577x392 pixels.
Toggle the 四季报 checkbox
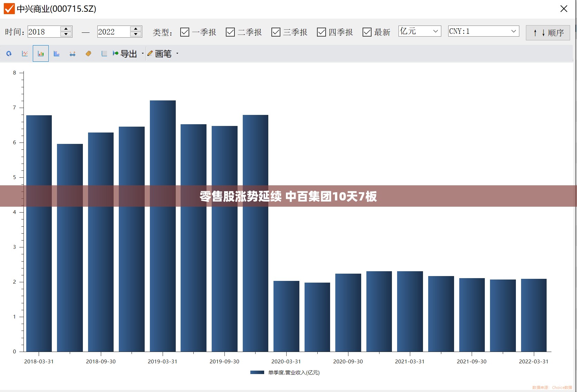click(321, 32)
